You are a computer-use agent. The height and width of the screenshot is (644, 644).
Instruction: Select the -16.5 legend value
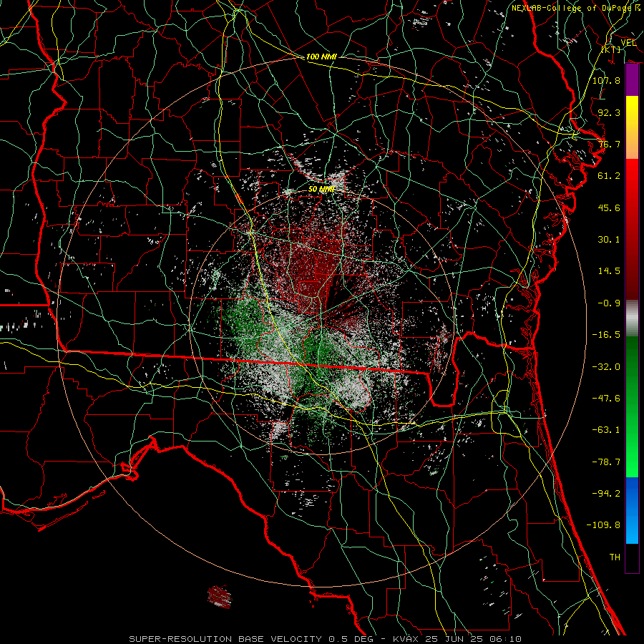pyautogui.click(x=606, y=334)
